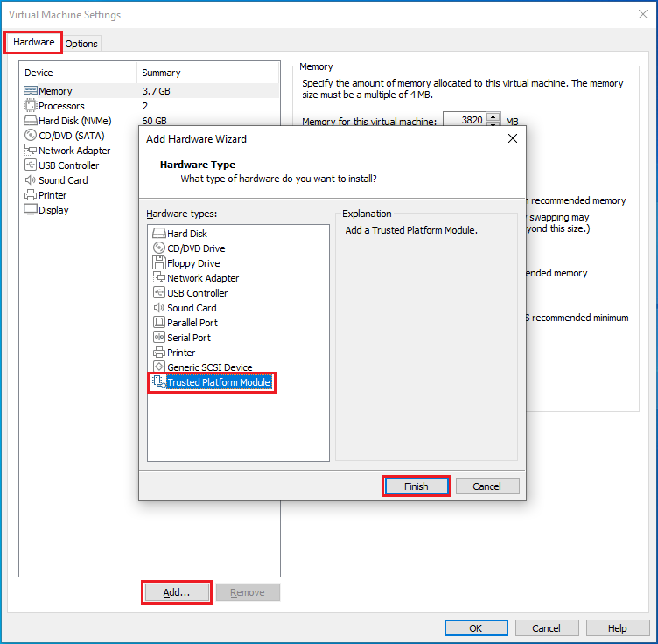Viewport: 658px width, 644px height.
Task: Click the memory size field showing 3820
Action: (x=465, y=120)
